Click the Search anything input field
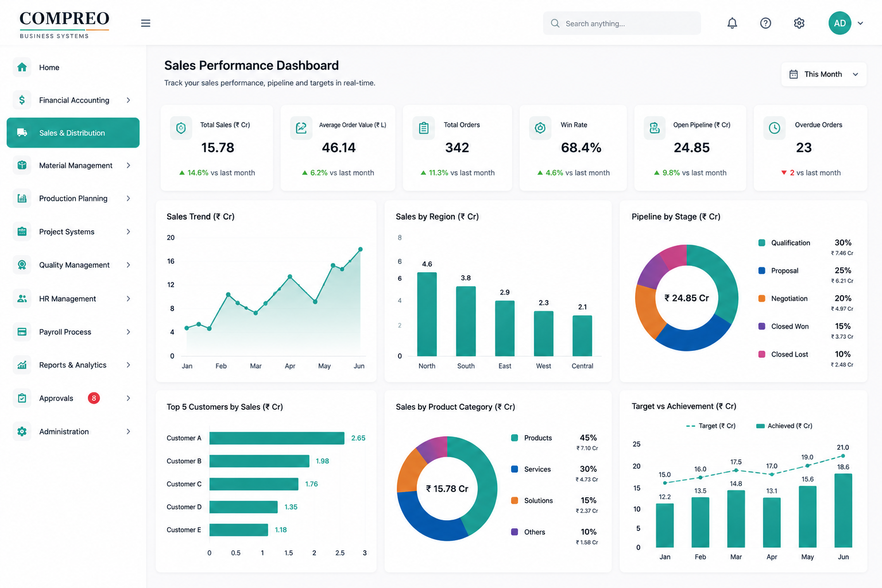This screenshot has height=588, width=882. point(622,24)
